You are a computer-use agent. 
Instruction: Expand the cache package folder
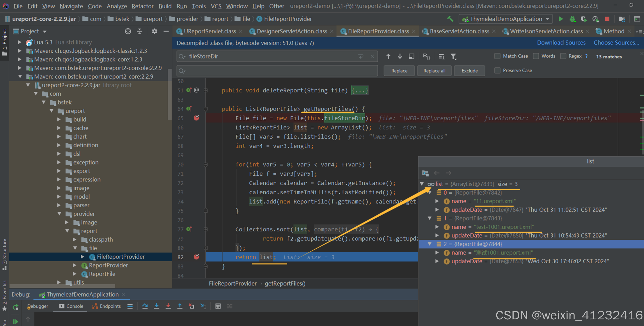[59, 128]
